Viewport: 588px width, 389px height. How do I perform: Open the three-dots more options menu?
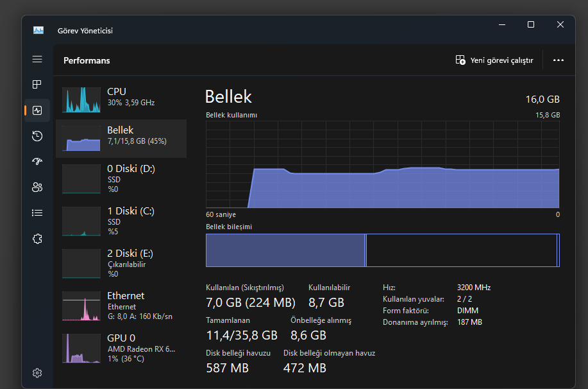(559, 60)
